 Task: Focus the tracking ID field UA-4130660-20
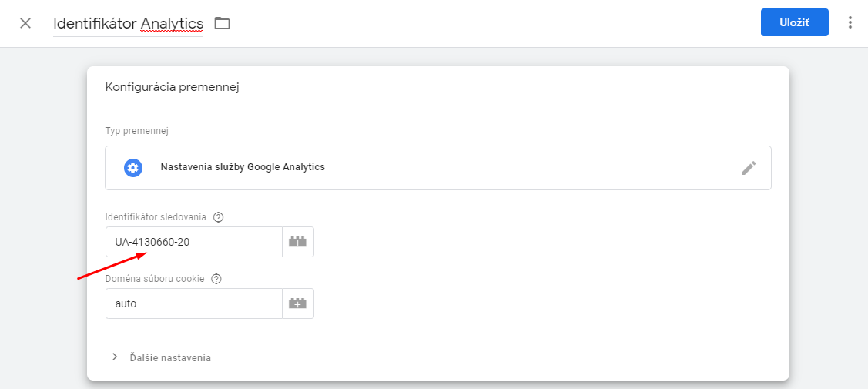click(x=194, y=242)
